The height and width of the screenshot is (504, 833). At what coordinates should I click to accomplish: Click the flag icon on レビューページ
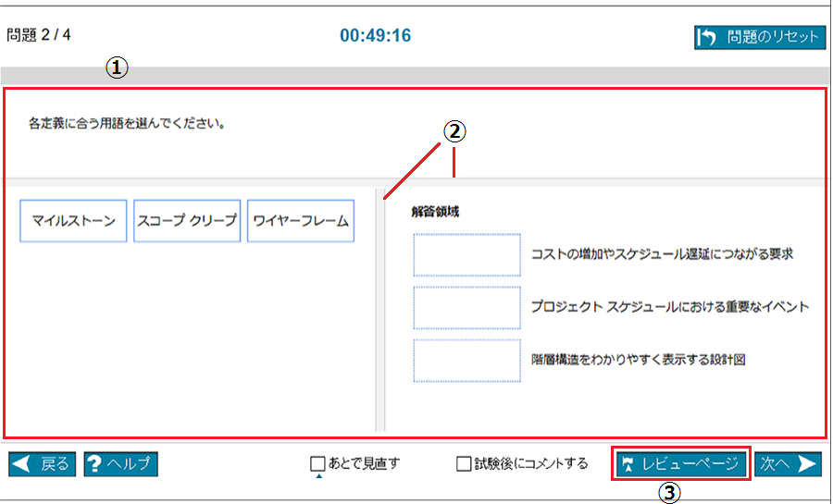tap(629, 464)
